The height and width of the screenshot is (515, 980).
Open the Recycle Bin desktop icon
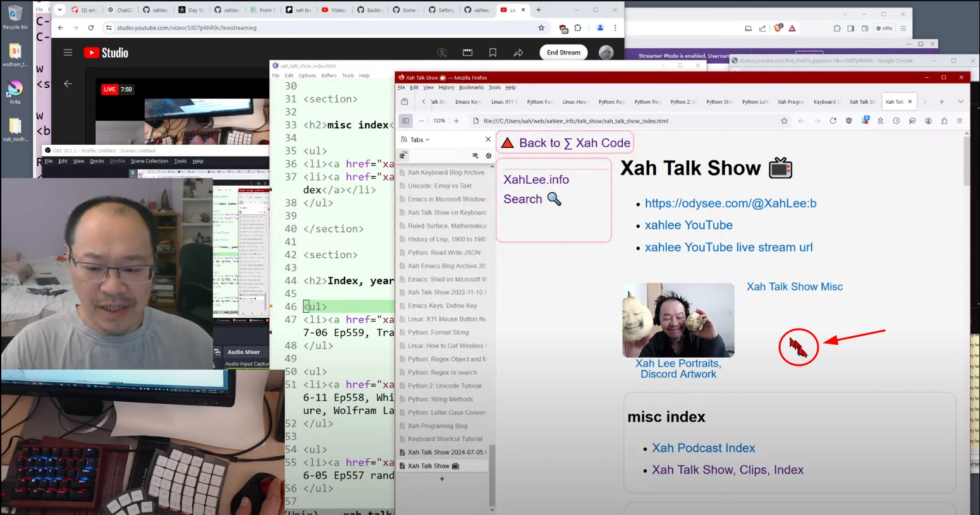[x=15, y=18]
